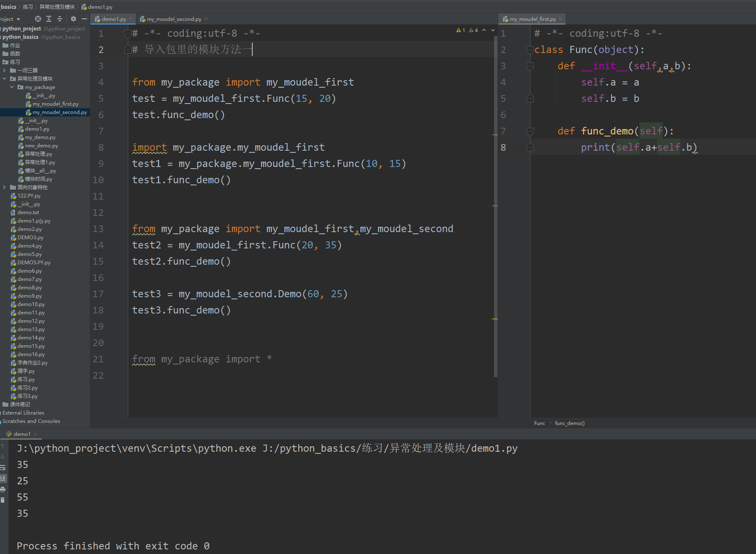This screenshot has height=554, width=756.
Task: Toggle scroll to end in Run console
Action: coord(3,478)
